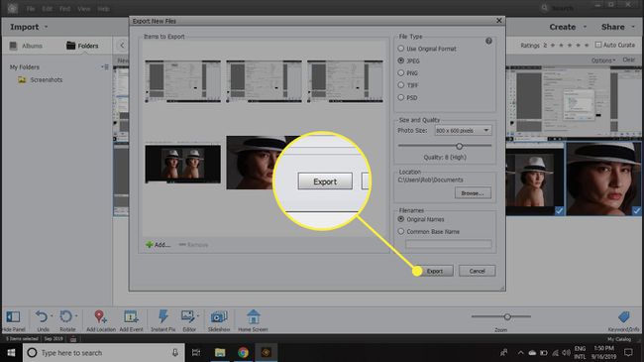
Task: Go to Home Screen icon
Action: (253, 316)
